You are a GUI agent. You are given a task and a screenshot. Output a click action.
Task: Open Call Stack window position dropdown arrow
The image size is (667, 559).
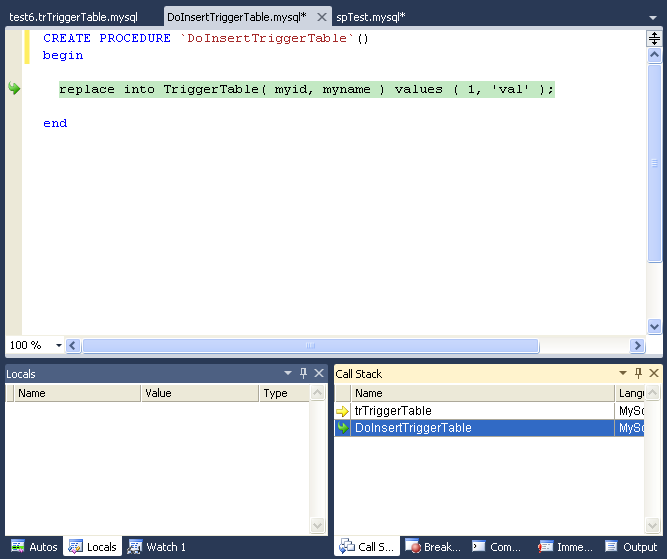coord(623,374)
